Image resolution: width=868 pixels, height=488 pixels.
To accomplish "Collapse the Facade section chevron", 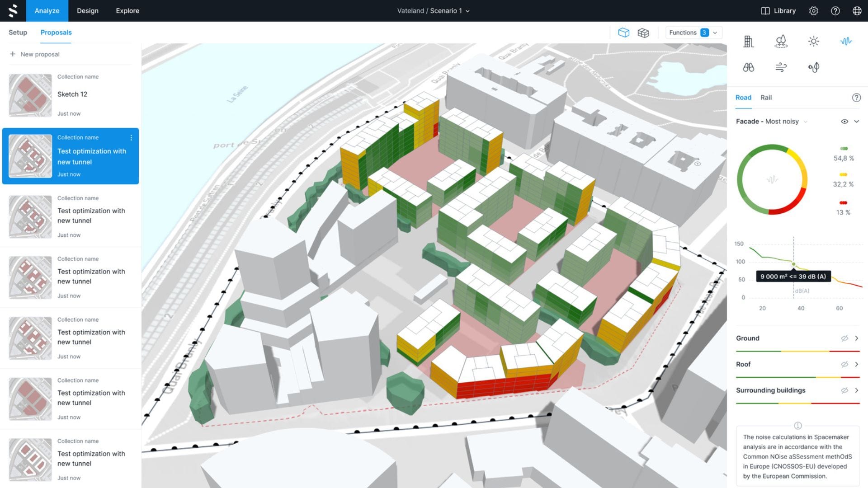I will coord(856,122).
